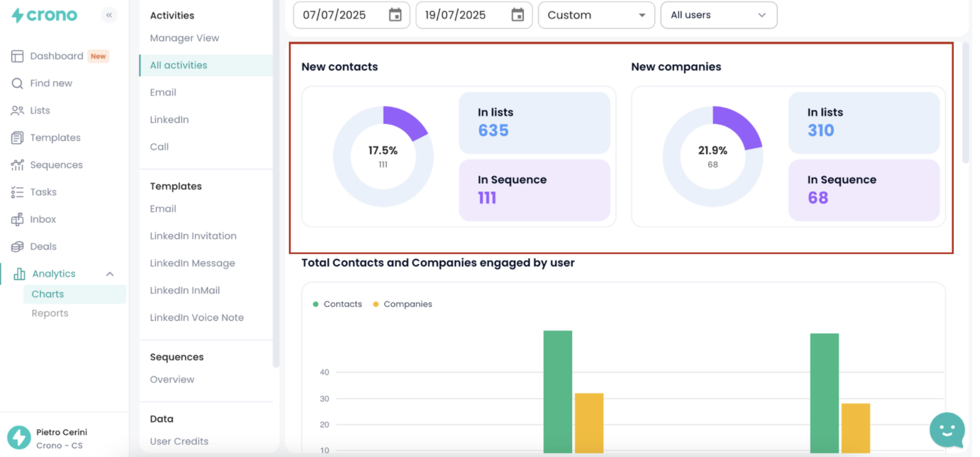The height and width of the screenshot is (457, 980).
Task: Open Call activities charts
Action: point(159,147)
